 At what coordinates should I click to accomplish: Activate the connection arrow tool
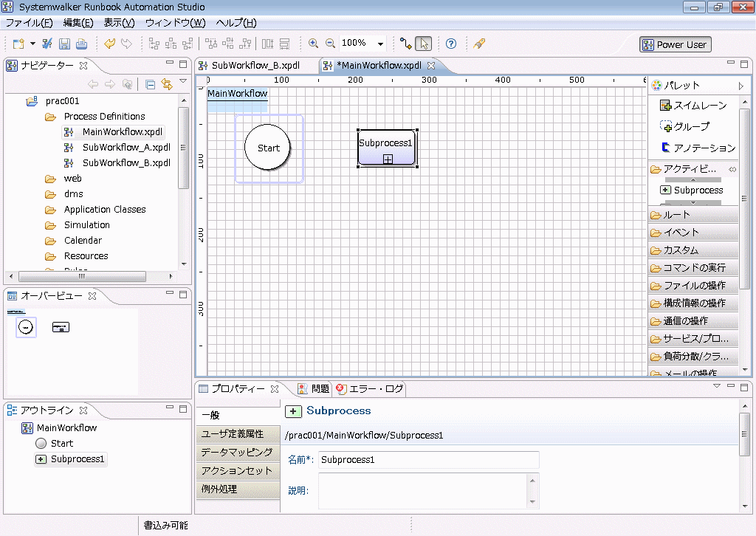pos(406,44)
